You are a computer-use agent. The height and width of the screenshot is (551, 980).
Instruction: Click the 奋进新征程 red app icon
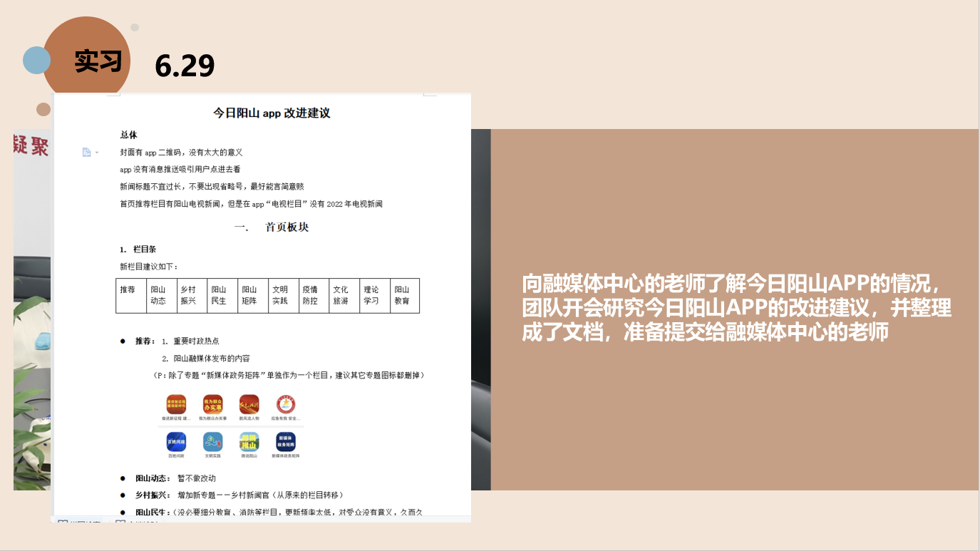176,405
